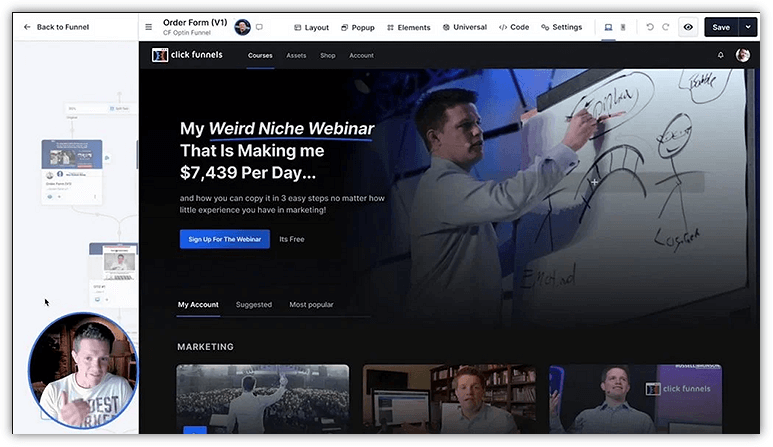Open the Code menu
The height and width of the screenshot is (447, 773).
coord(514,27)
